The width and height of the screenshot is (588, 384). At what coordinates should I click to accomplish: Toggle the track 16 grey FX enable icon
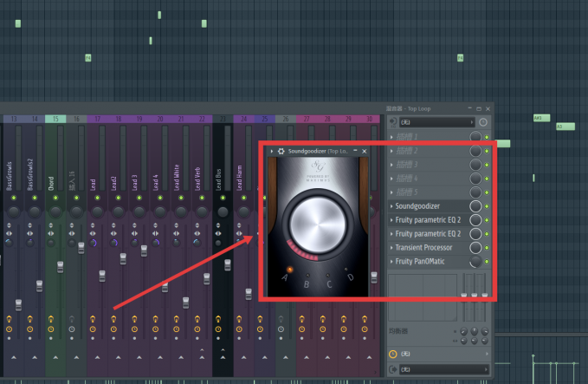72,320
